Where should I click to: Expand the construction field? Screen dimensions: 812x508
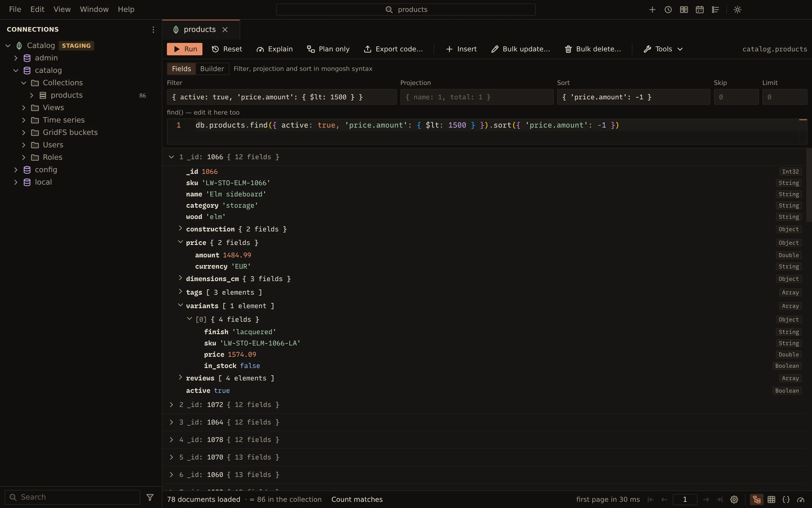click(x=180, y=229)
